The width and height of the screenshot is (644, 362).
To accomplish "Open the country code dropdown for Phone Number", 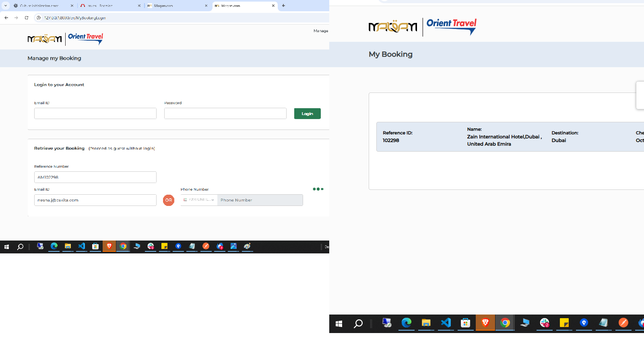I will 199,200.
